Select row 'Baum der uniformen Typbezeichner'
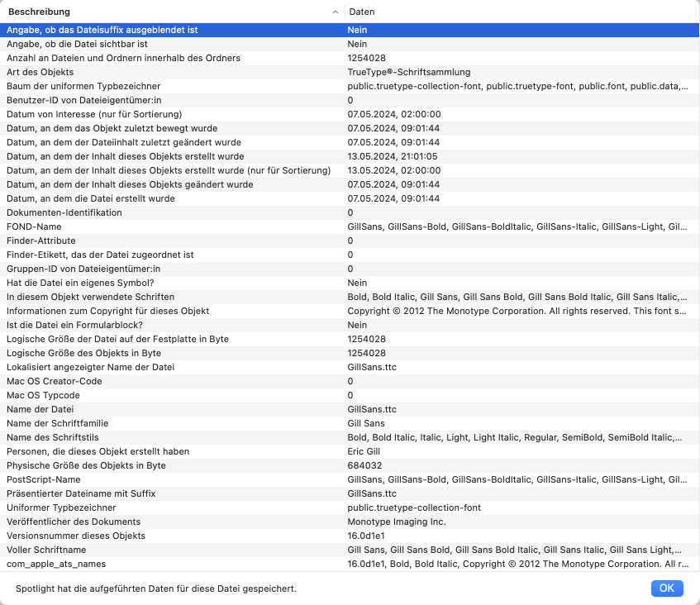 coord(350,86)
